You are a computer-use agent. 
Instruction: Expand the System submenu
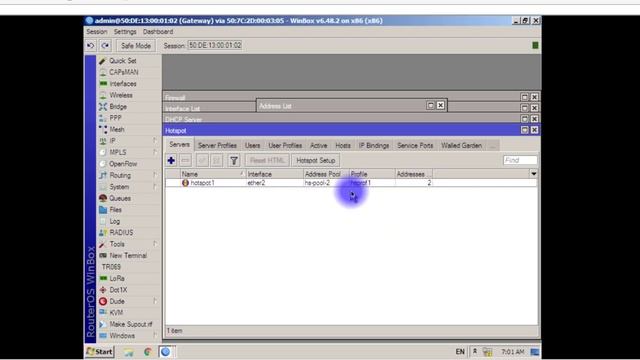(155, 187)
